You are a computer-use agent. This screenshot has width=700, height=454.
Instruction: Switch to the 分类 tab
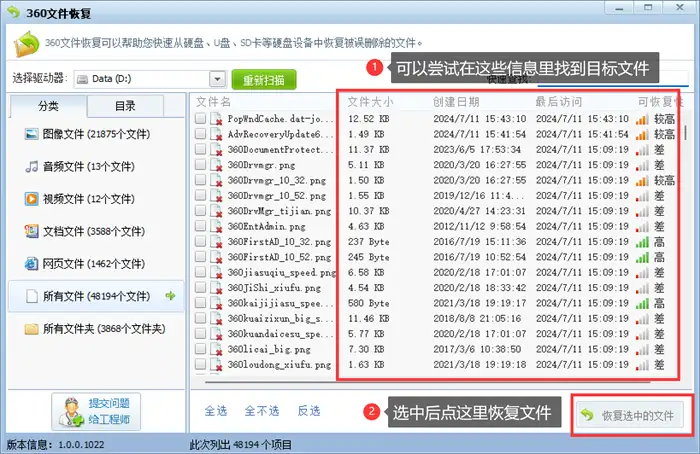(48, 106)
